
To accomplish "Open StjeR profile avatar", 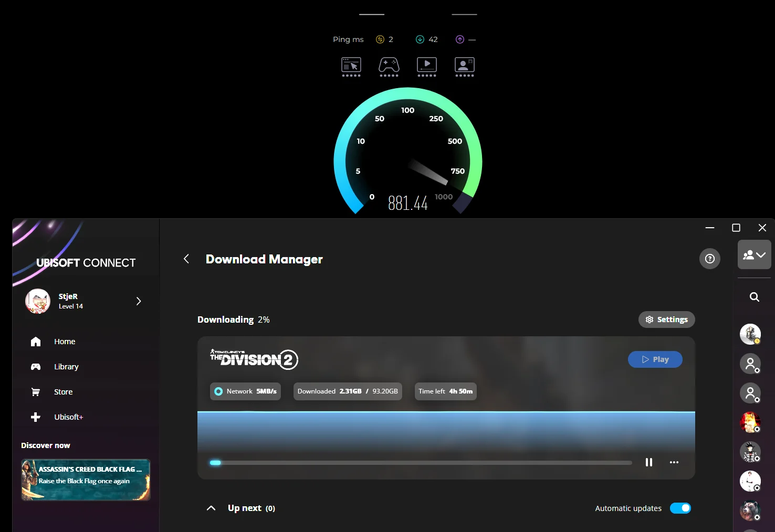I will point(38,301).
